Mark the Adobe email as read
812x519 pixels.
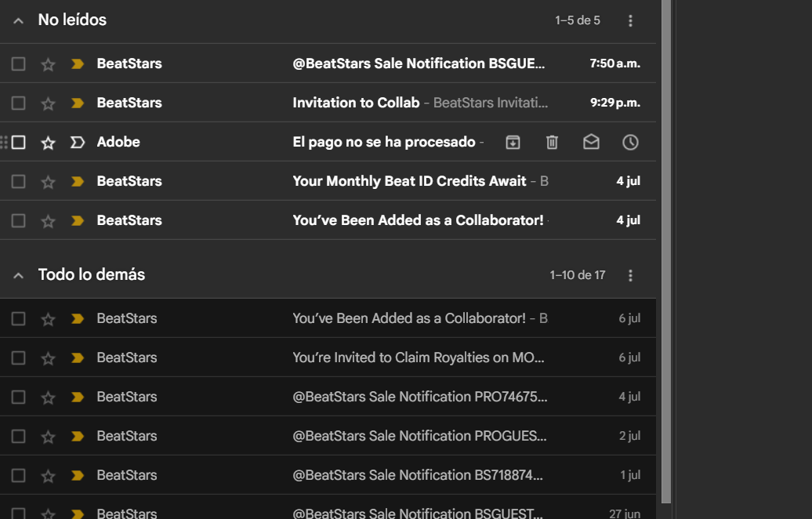pos(591,142)
